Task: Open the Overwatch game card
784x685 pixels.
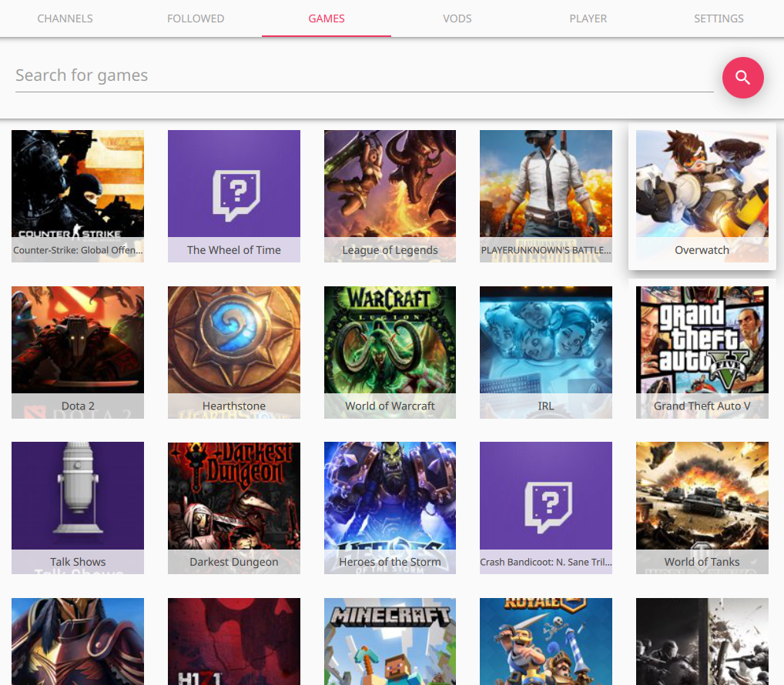Action: 702,195
